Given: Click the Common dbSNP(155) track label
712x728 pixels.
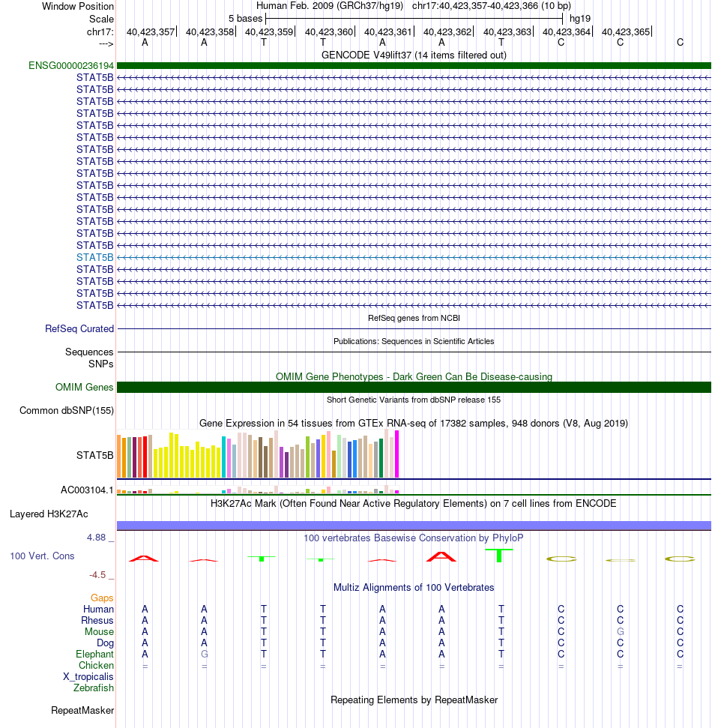Looking at the screenshot, I should [67, 410].
